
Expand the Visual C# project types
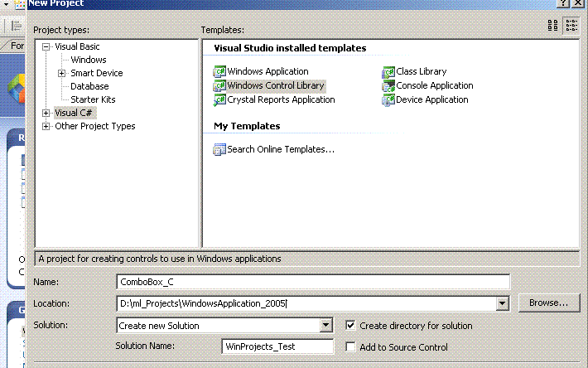[46, 113]
